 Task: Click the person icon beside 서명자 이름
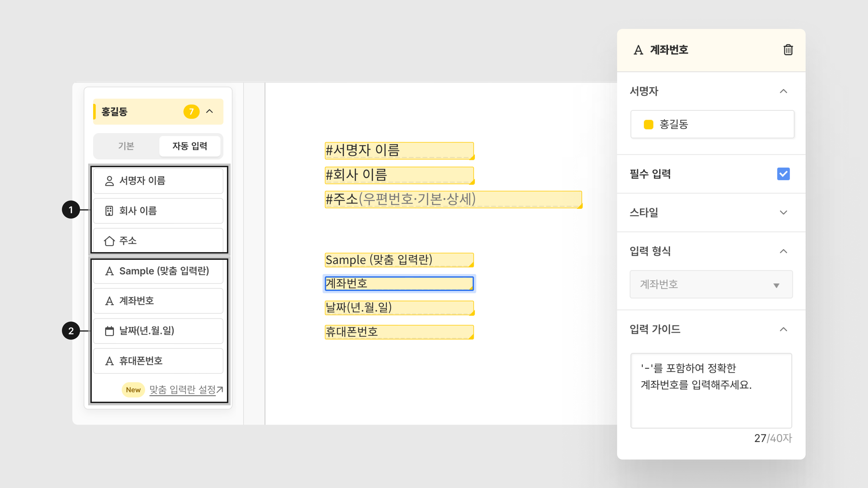coord(109,181)
